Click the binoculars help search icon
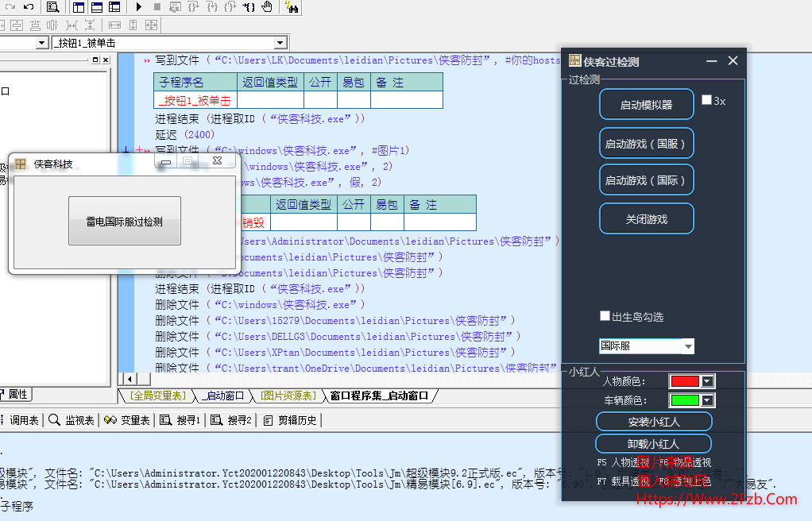 tap(292, 7)
